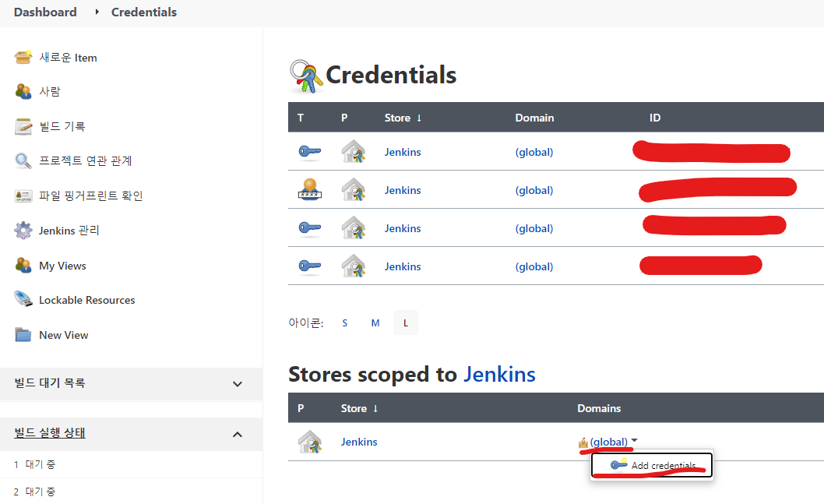
Task: Click the 빌드 기록 notepad icon
Action: pos(23,126)
